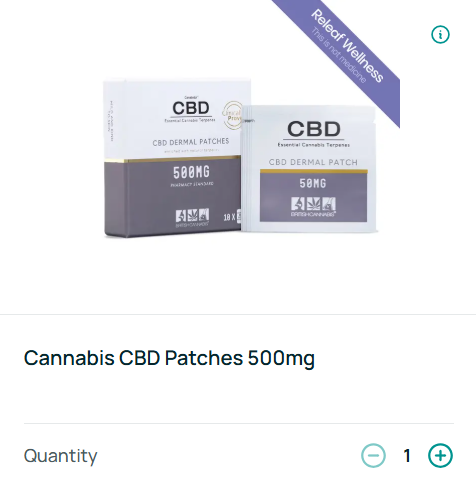View the single CBD patch sachet image
Image resolution: width=476 pixels, height=490 pixels.
309,168
